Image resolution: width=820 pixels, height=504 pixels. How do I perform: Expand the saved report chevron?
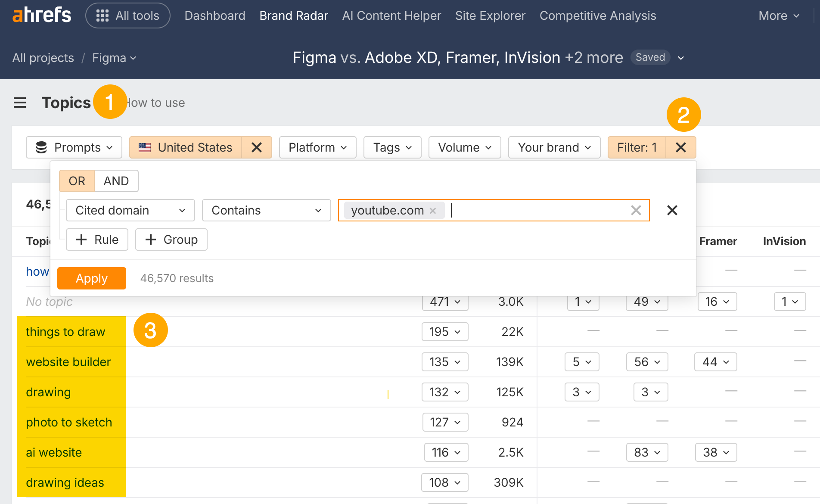(681, 58)
